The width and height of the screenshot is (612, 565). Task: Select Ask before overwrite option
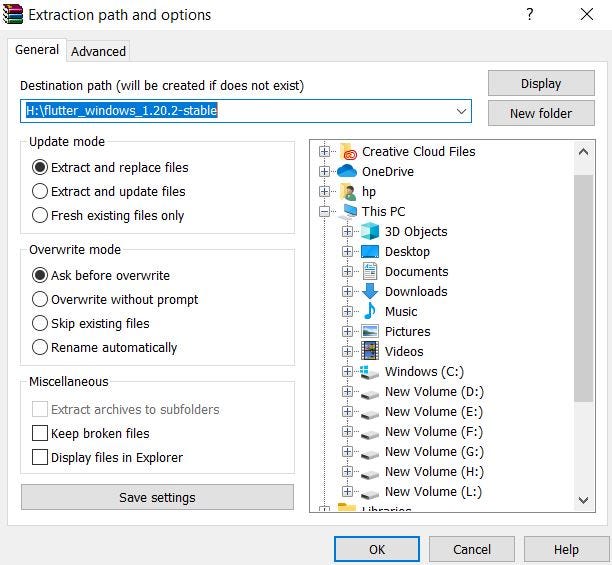pos(40,275)
